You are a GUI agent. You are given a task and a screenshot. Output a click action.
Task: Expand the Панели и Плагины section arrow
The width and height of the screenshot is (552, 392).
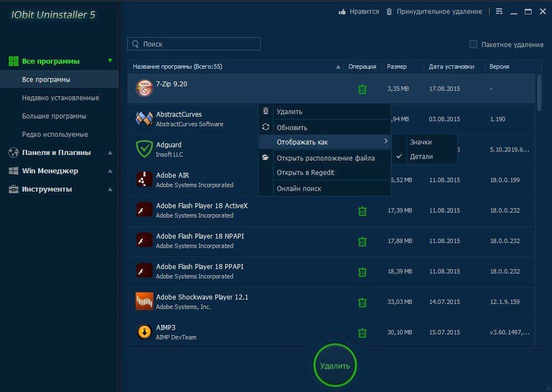point(110,152)
